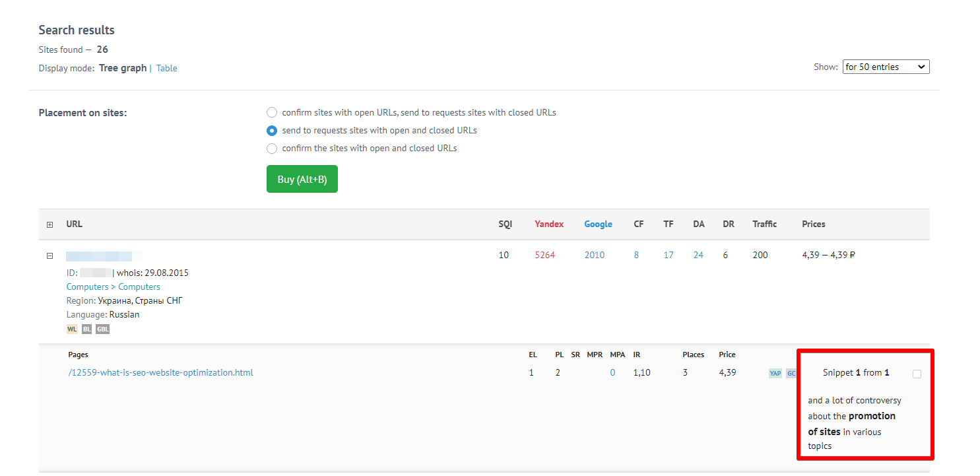
Task: Sort by the Google column header
Action: [598, 224]
